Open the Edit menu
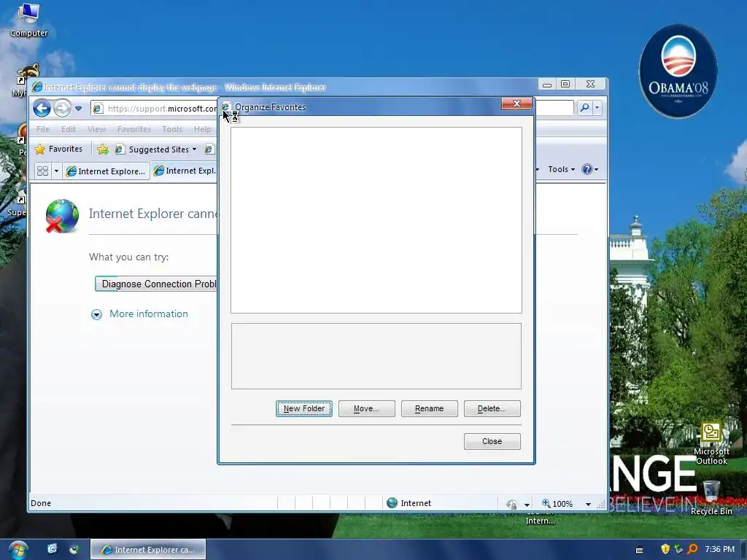The width and height of the screenshot is (747, 560). (68, 129)
